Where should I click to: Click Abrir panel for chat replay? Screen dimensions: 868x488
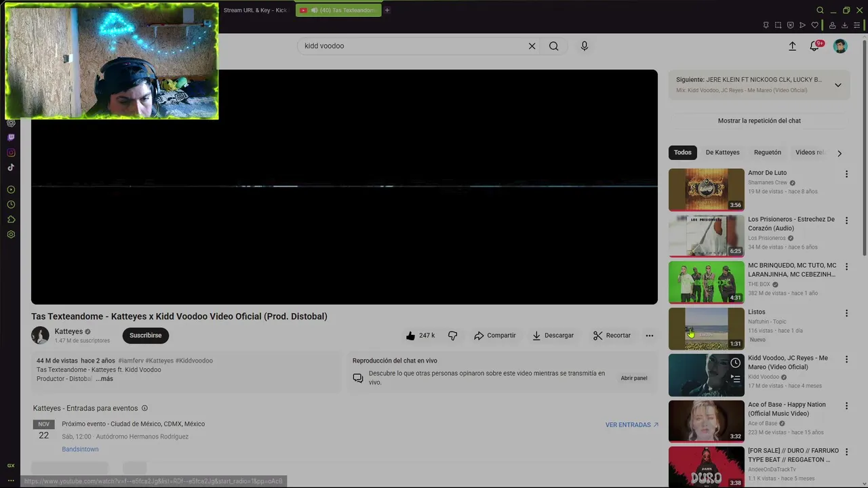pos(634,378)
